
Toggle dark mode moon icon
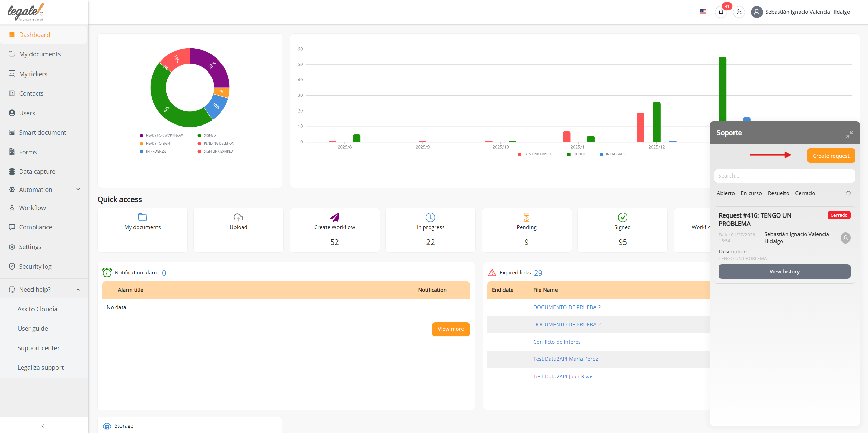click(739, 12)
